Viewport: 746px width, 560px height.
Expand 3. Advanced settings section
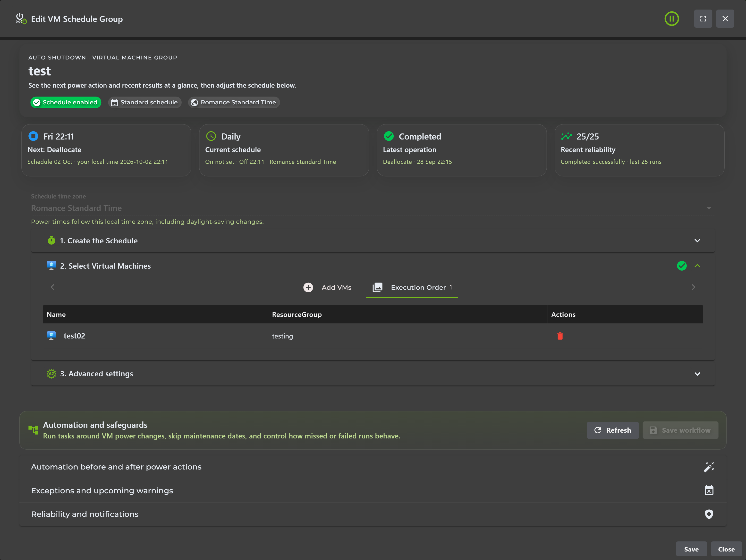pos(373,374)
